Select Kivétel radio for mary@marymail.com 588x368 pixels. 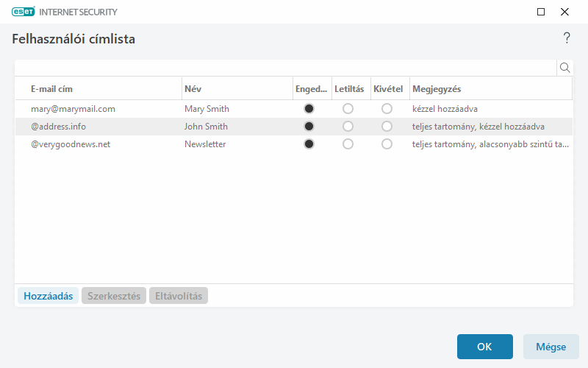pos(387,109)
